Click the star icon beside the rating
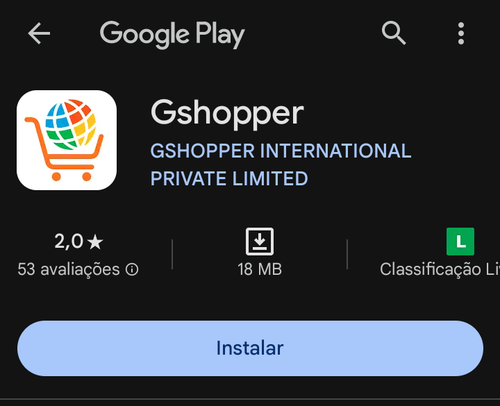500x406 pixels. pyautogui.click(x=95, y=242)
